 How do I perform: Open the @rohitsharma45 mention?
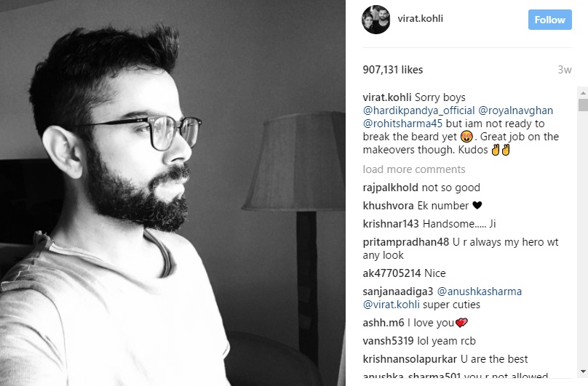pos(402,124)
